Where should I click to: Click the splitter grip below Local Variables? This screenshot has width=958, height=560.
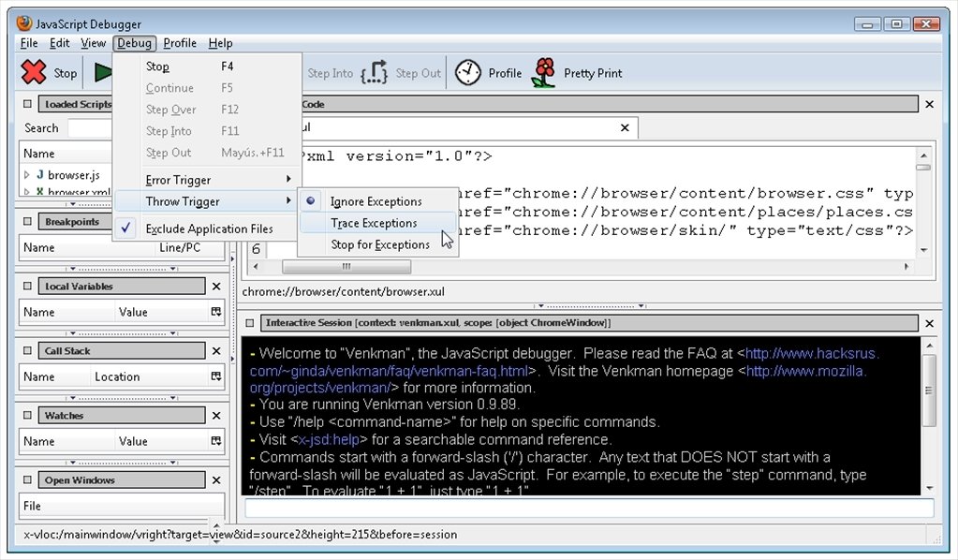coord(122,333)
